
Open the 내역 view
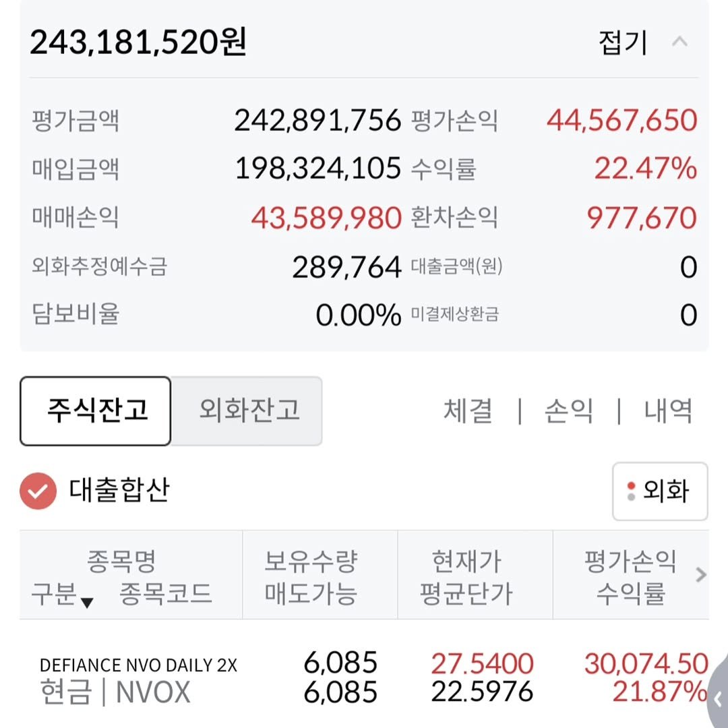pyautogui.click(x=668, y=411)
